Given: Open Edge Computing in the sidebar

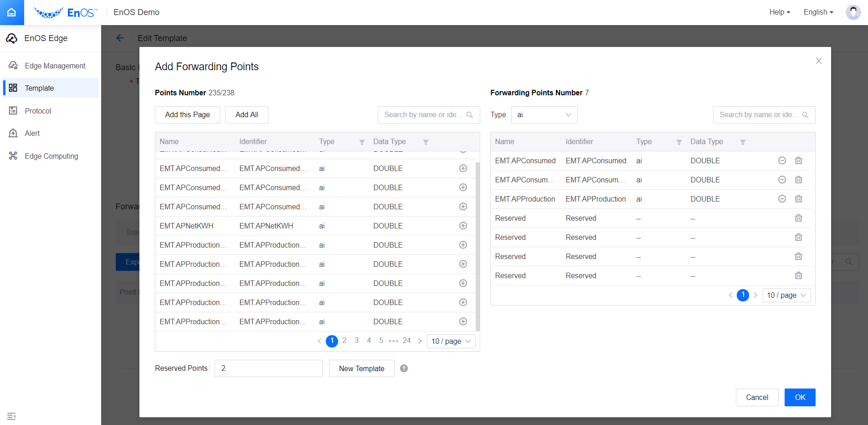Looking at the screenshot, I should pyautogui.click(x=50, y=156).
